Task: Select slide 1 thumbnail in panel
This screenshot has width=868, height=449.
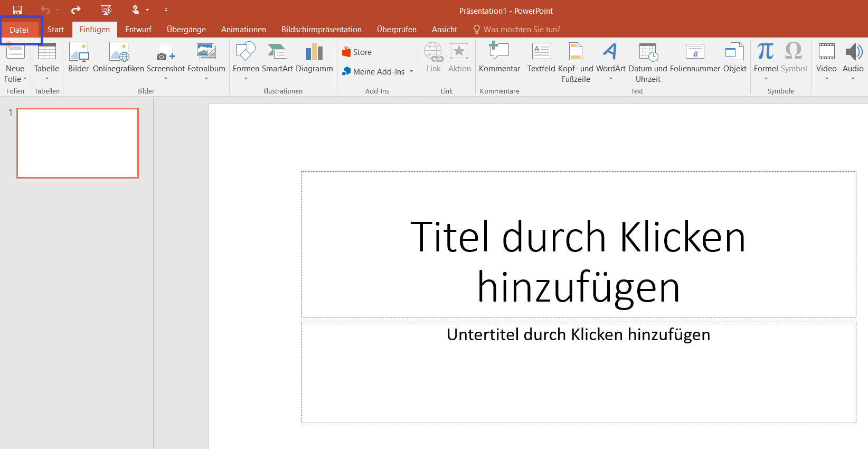Action: pyautogui.click(x=78, y=143)
